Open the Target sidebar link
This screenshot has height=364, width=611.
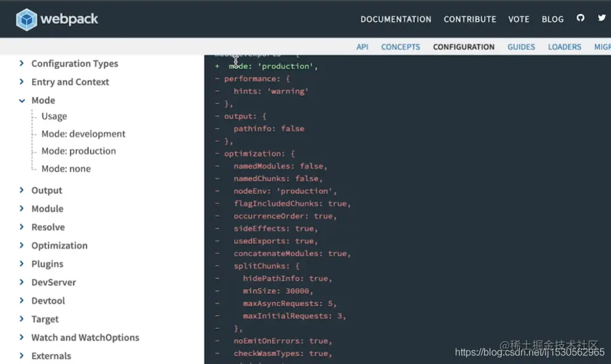click(45, 319)
